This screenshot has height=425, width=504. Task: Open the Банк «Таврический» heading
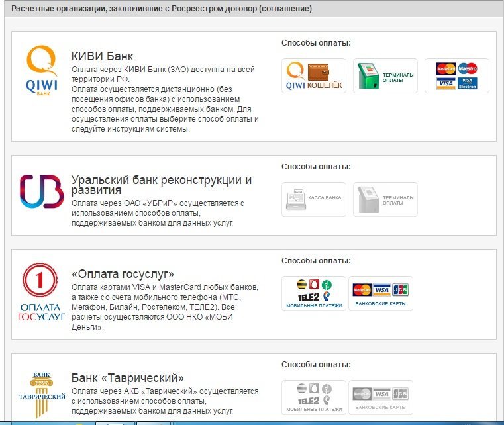(128, 378)
